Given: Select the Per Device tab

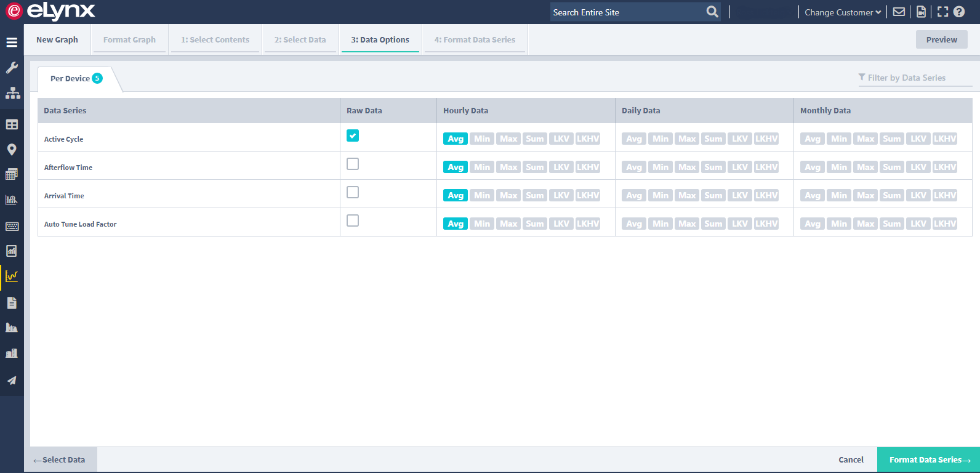Looking at the screenshot, I should click(76, 78).
